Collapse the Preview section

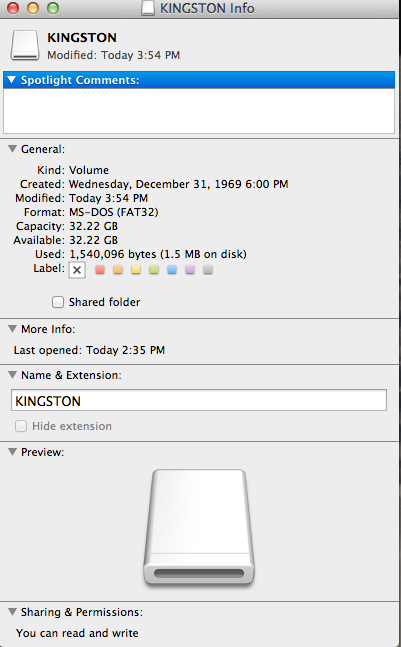(x=12, y=452)
